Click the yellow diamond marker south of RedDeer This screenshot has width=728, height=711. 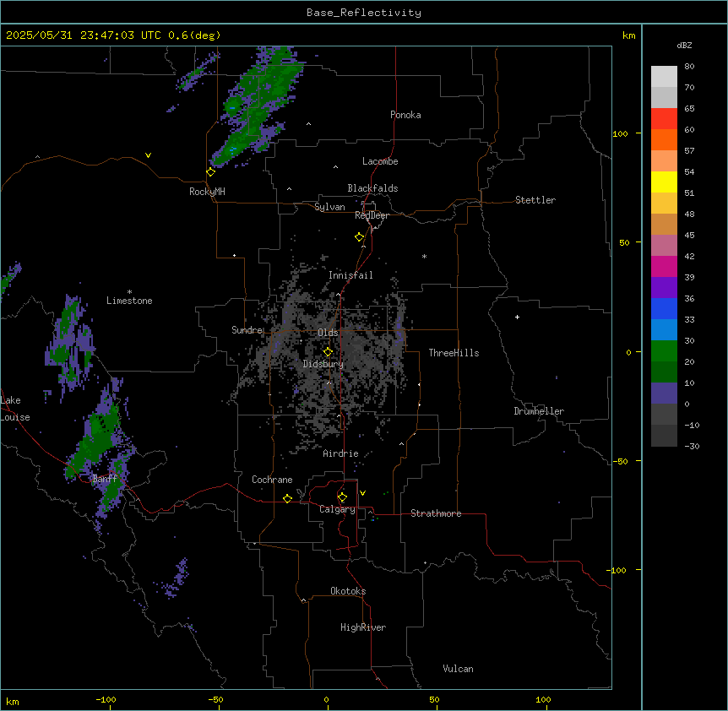point(360,237)
